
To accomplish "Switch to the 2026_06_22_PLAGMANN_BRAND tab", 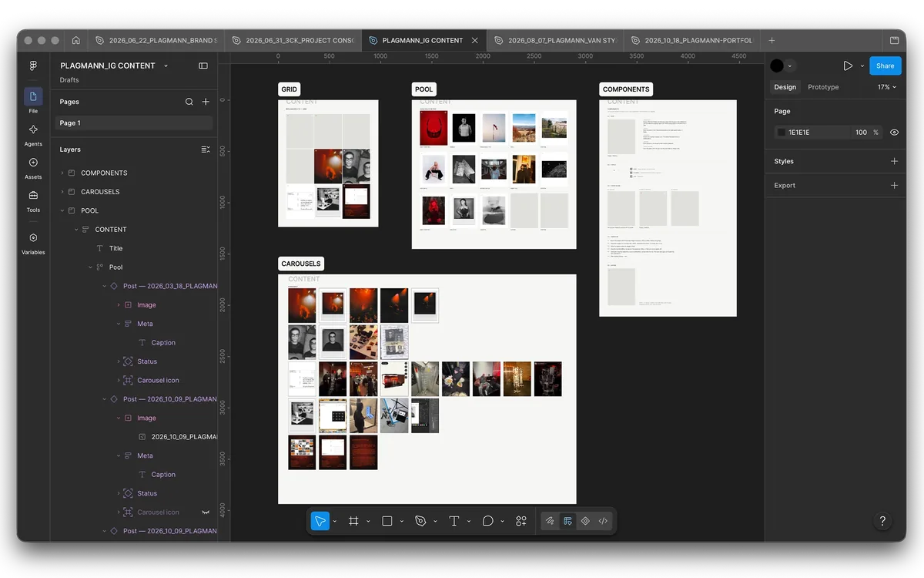I will 155,40.
